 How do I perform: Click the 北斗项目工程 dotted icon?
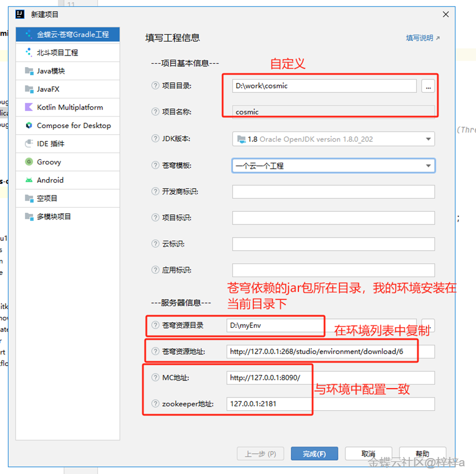(x=29, y=52)
